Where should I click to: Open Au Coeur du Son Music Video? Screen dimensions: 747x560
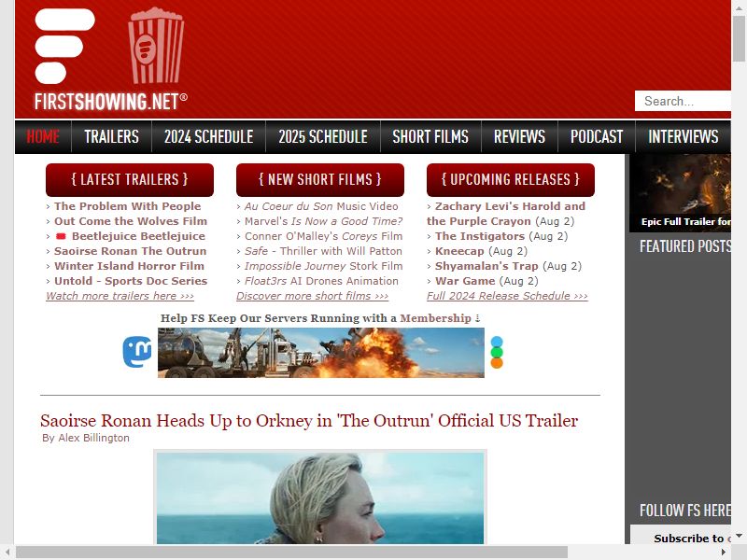click(321, 206)
